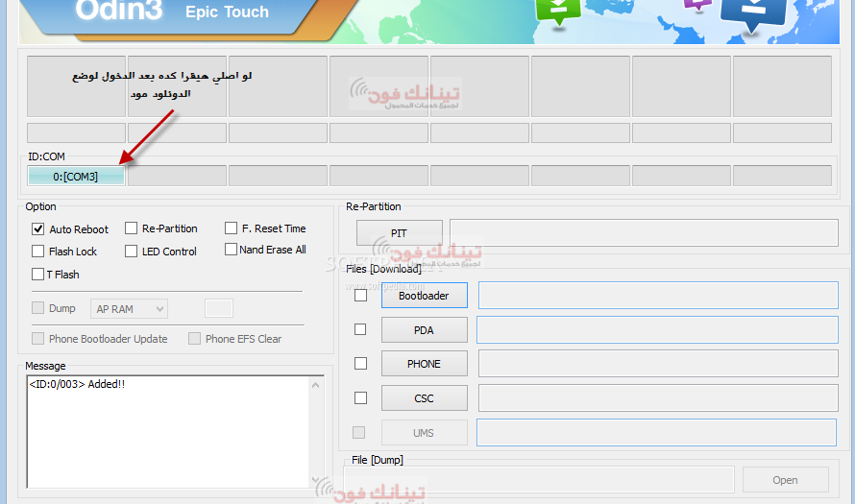Enable Nand Erase All option
Screen dimensions: 855x504
tap(231, 249)
